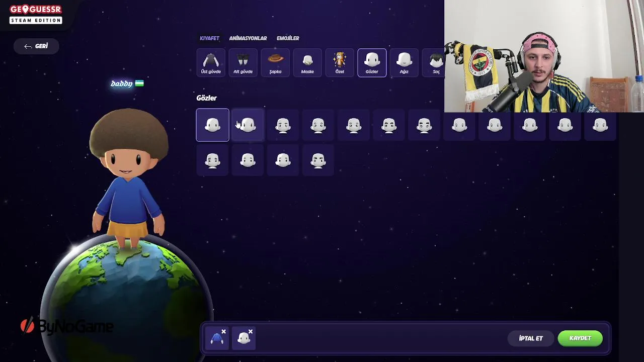Choose the eighth eyes option in top row
The width and height of the screenshot is (644, 362).
point(459,125)
